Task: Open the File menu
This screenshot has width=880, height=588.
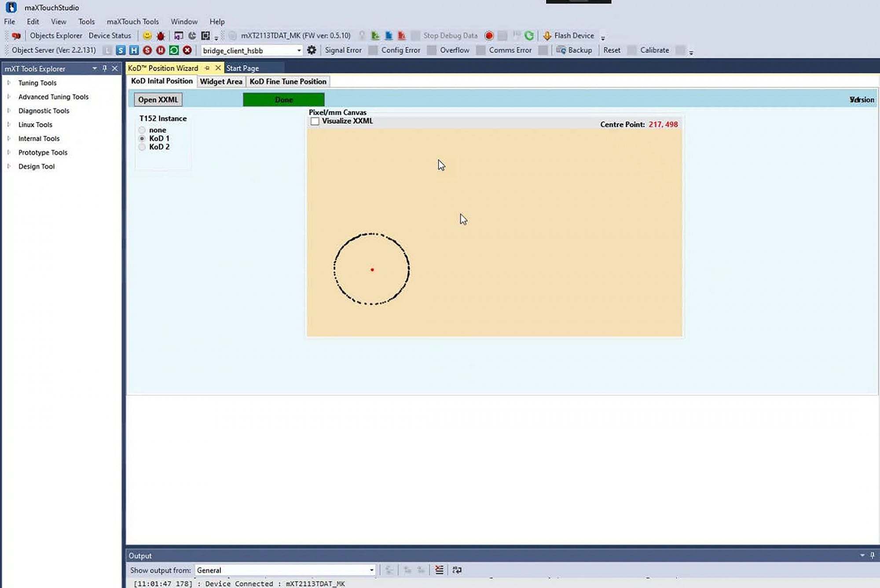Action: (x=10, y=22)
